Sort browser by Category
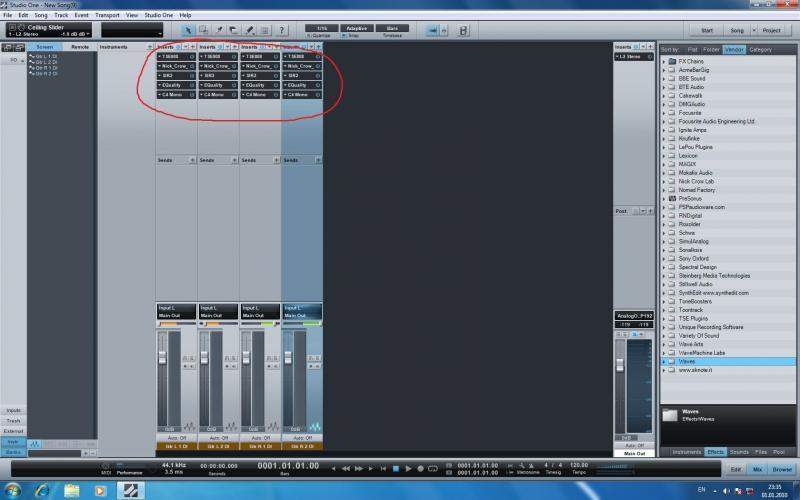Viewport: 800px width, 500px height. 761,49
